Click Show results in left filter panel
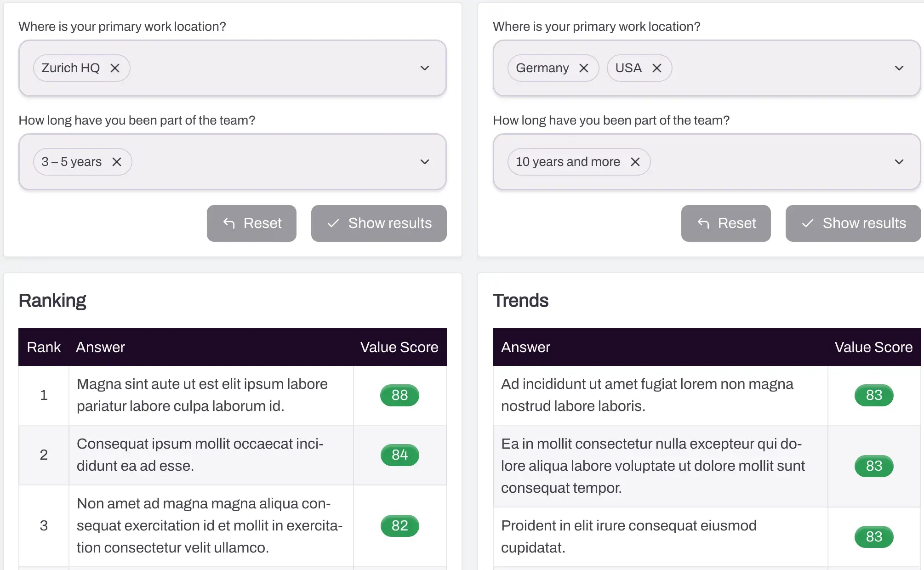 pos(379,223)
